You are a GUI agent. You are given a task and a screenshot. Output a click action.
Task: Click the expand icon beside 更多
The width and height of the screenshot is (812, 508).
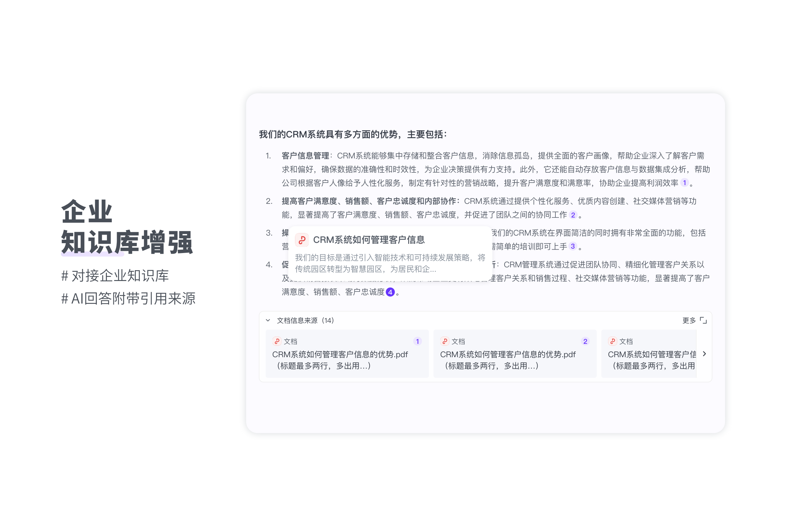coord(703,321)
